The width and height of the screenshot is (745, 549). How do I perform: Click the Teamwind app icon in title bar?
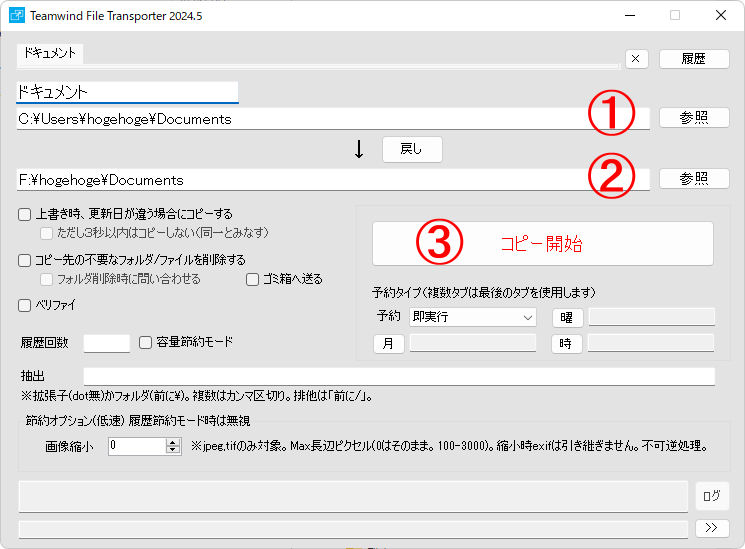(17, 16)
